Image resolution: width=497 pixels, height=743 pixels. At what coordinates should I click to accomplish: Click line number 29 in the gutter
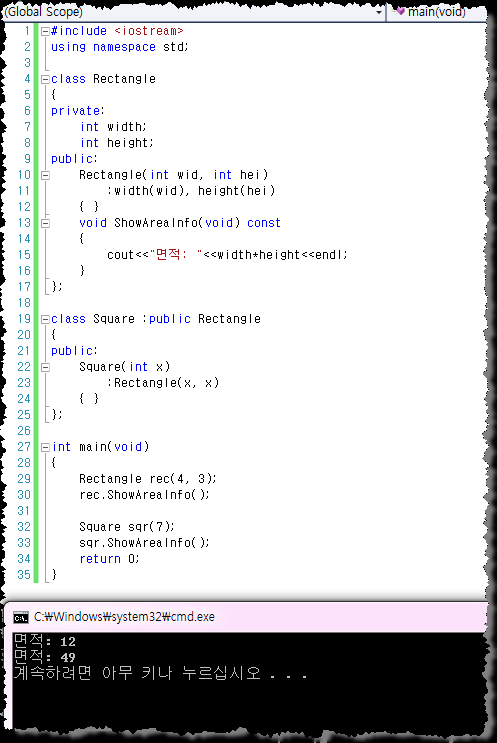[24, 479]
